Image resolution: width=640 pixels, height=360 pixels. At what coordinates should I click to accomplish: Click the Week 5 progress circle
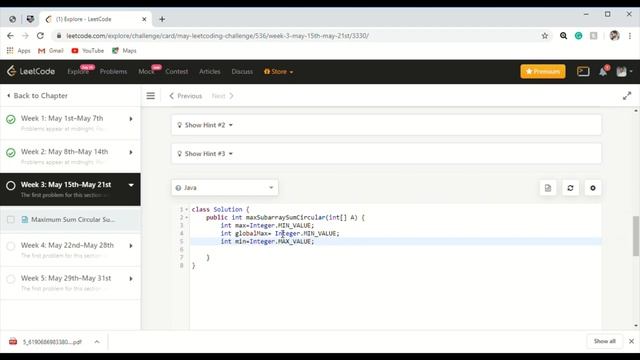tap(11, 279)
